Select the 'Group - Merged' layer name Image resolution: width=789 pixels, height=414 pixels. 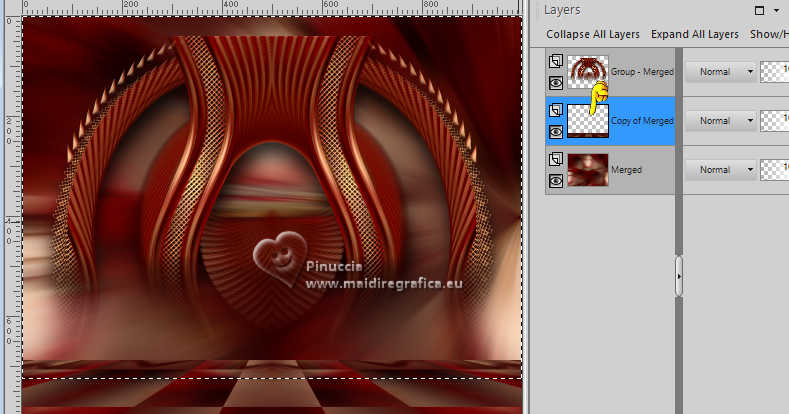[x=642, y=72]
